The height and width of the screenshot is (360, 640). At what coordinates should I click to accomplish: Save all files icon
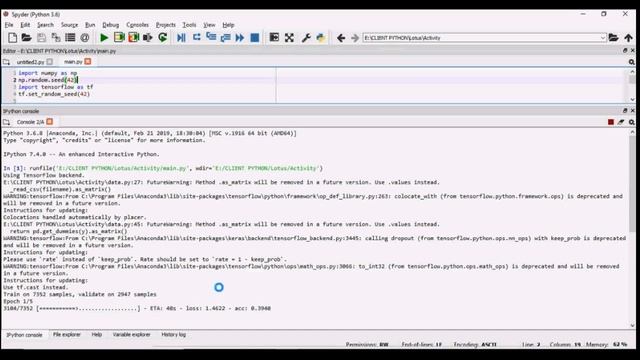pyautogui.click(x=56, y=38)
